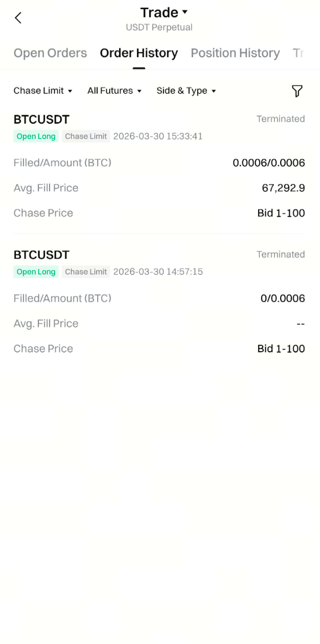Tap Open Long tag on first order

click(36, 136)
